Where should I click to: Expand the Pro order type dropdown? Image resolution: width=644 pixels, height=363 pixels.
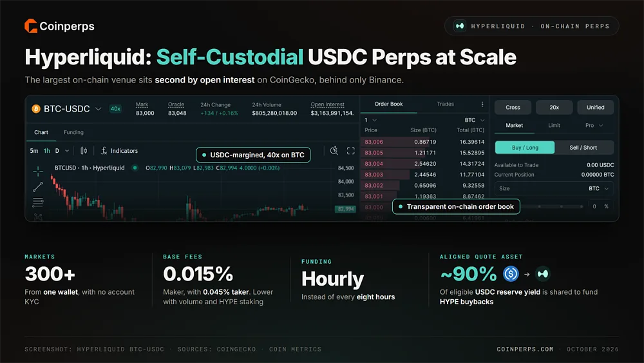click(x=594, y=125)
